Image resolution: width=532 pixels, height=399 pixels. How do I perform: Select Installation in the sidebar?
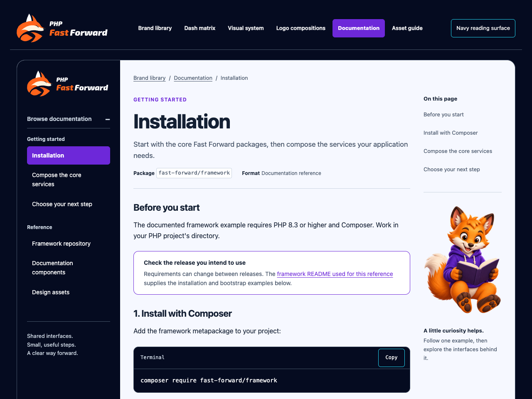[x=69, y=155]
